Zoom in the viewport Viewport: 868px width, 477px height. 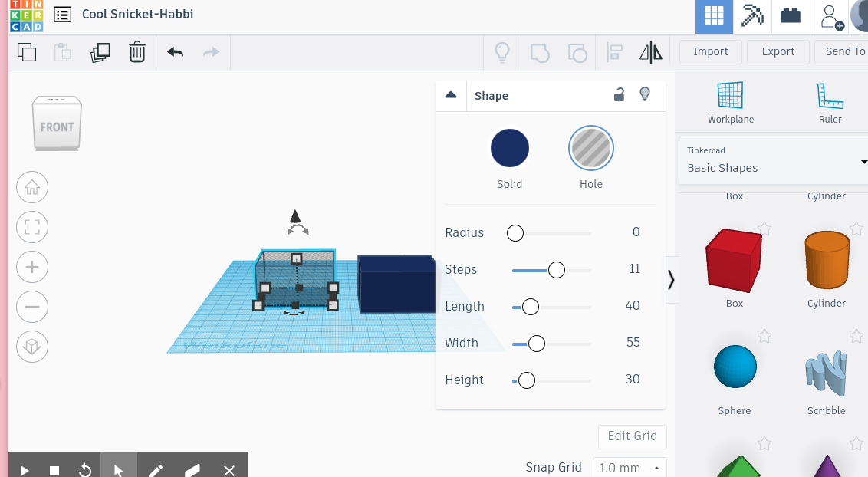click(32, 267)
